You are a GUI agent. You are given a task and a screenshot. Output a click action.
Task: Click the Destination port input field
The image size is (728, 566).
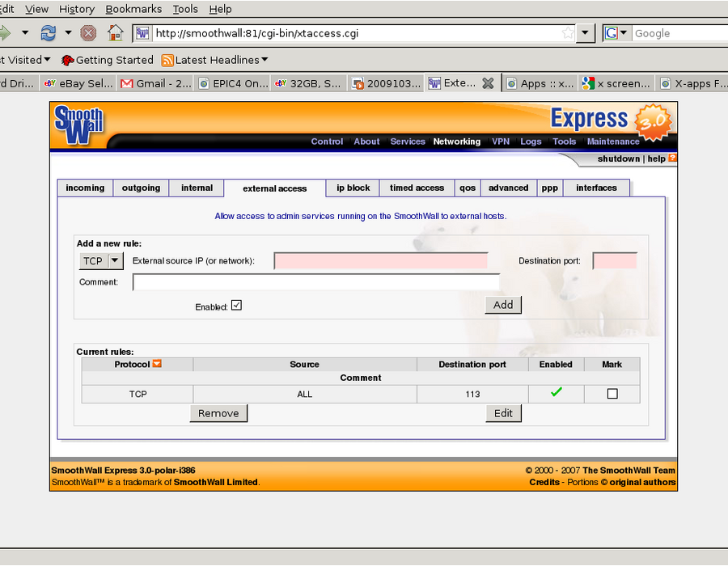coord(615,260)
